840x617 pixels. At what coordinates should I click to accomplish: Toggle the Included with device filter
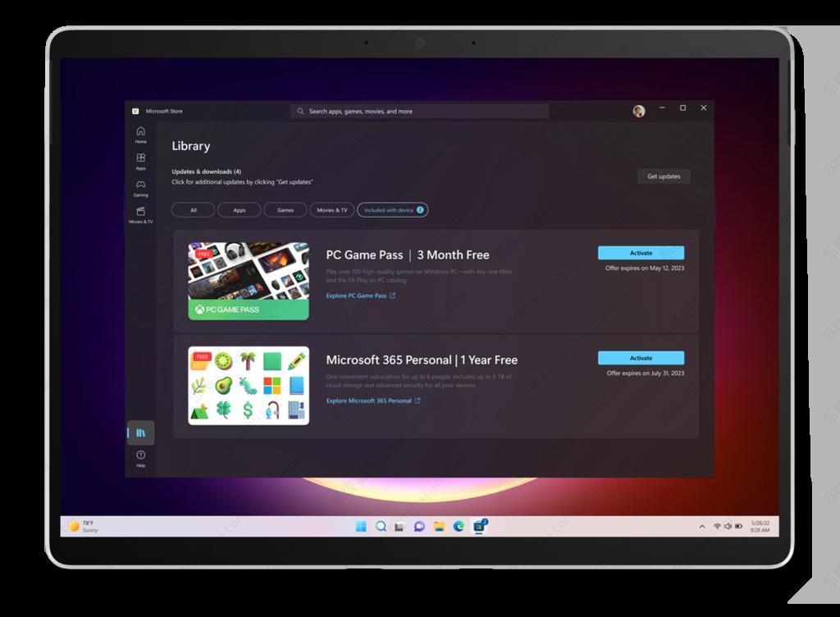click(393, 210)
